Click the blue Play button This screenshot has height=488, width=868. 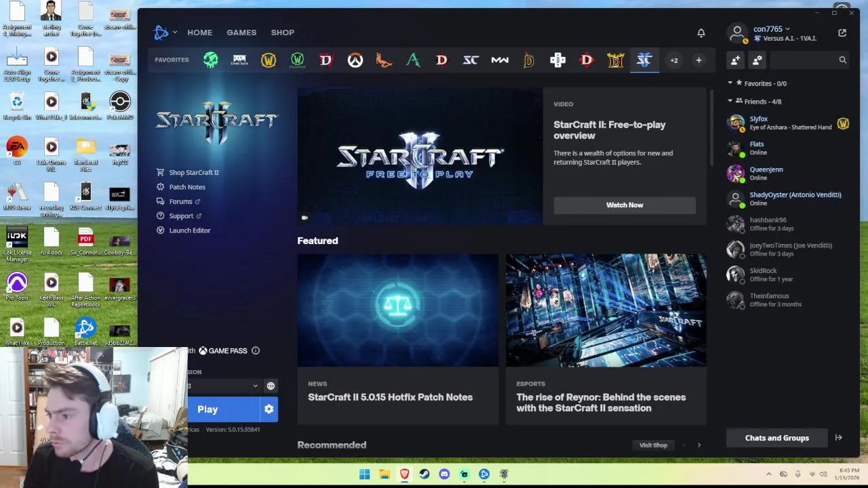(224, 409)
